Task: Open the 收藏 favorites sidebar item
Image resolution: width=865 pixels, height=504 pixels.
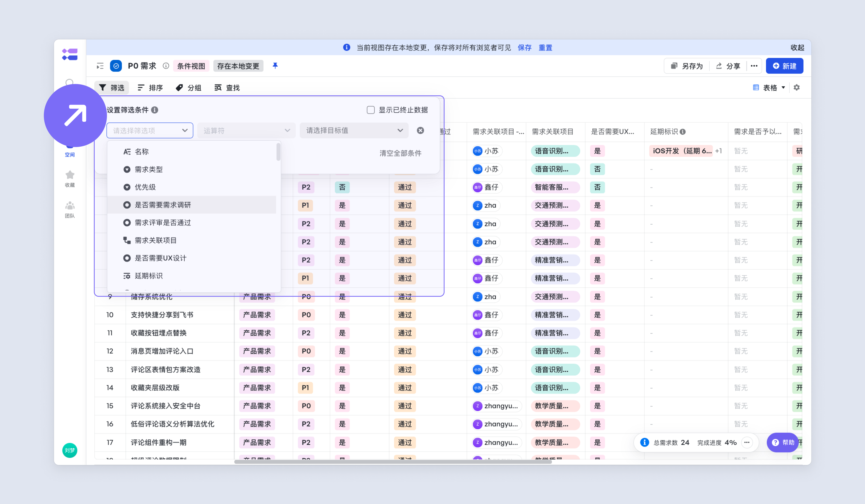Action: point(70,179)
